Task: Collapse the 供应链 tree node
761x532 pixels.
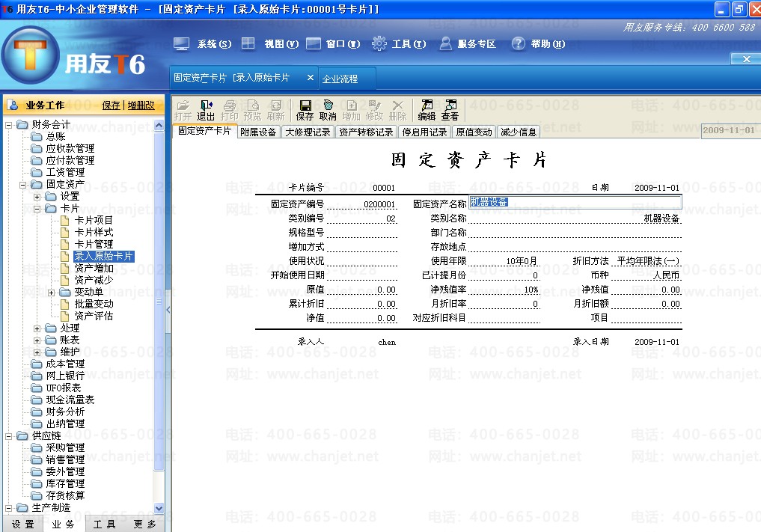Action: pyautogui.click(x=8, y=436)
